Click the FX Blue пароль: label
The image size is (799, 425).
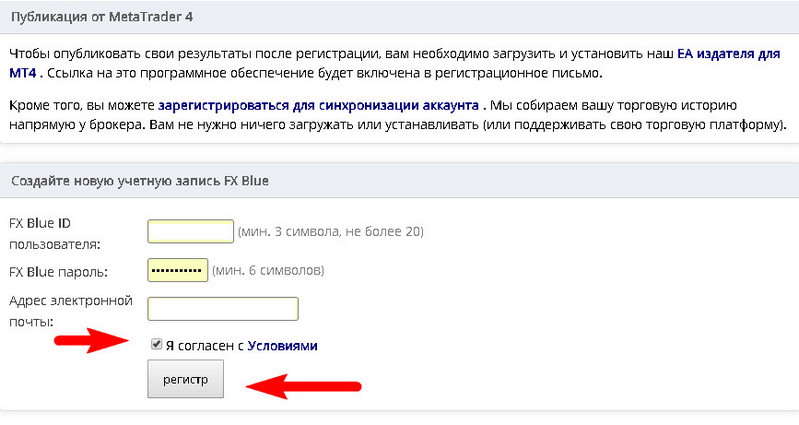pos(59,272)
